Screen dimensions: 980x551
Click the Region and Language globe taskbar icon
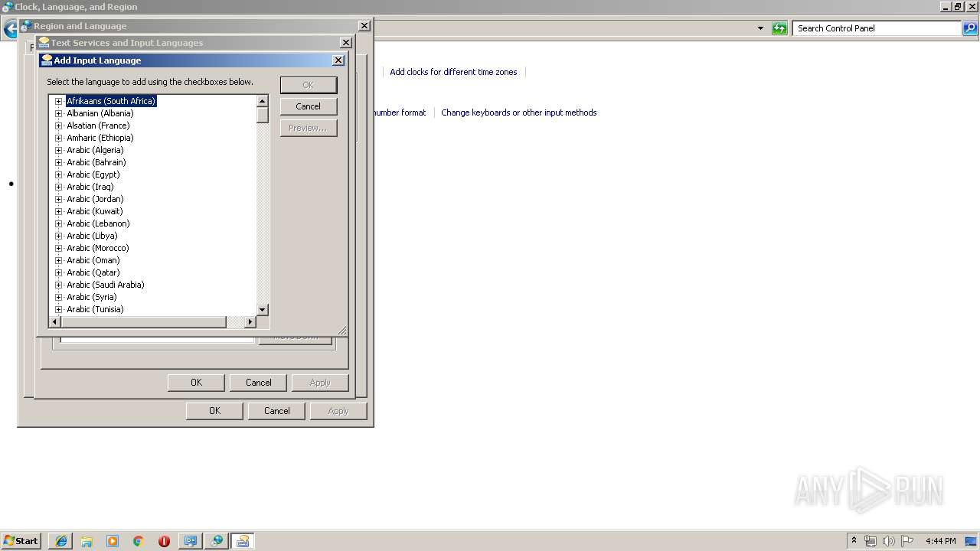tap(217, 541)
